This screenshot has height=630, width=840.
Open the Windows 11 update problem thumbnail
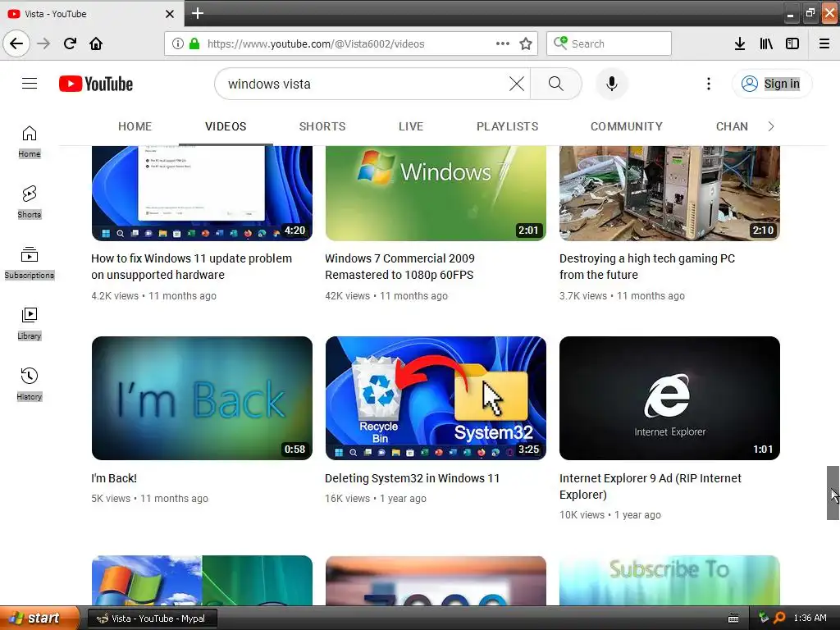202,194
